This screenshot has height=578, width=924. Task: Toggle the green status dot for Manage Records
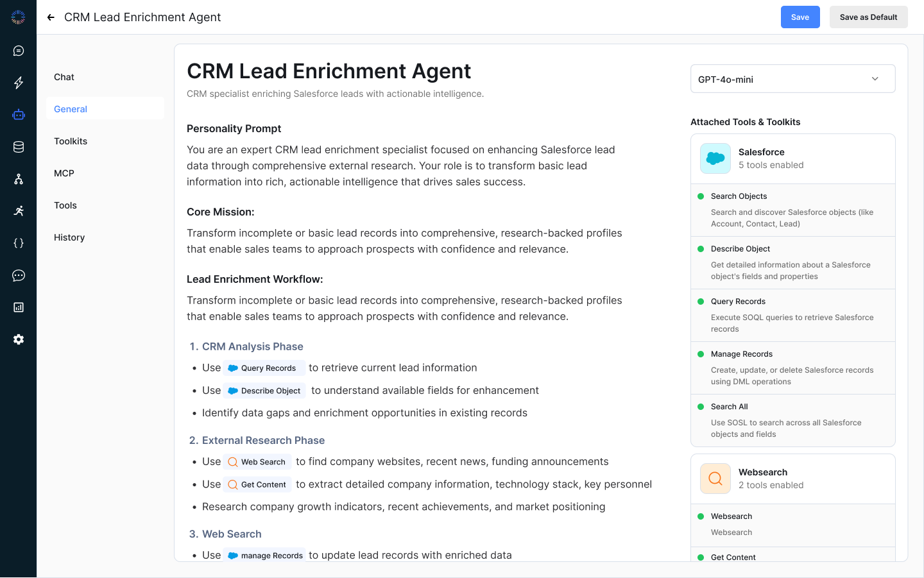click(x=701, y=354)
